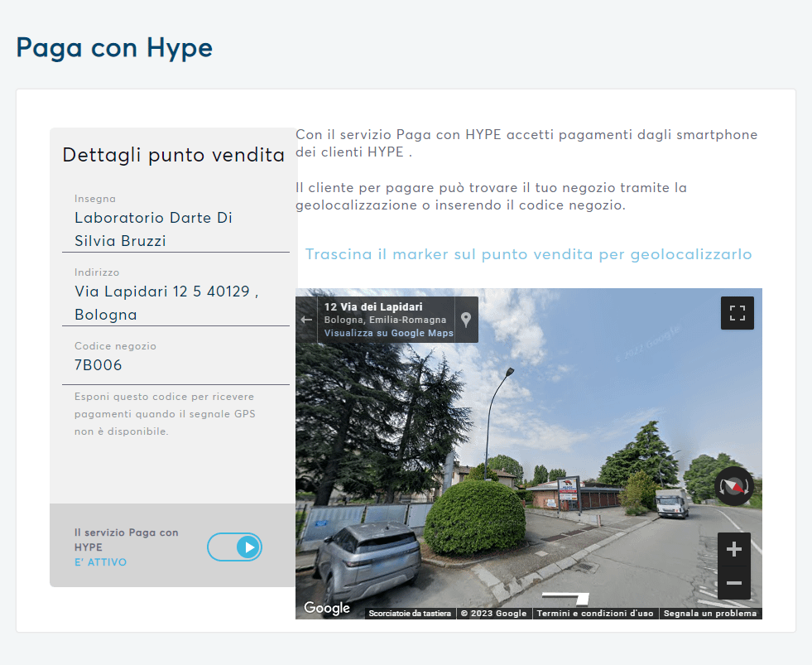Click the 'Indirizzo' field label
This screenshot has height=665, width=812.
97,272
